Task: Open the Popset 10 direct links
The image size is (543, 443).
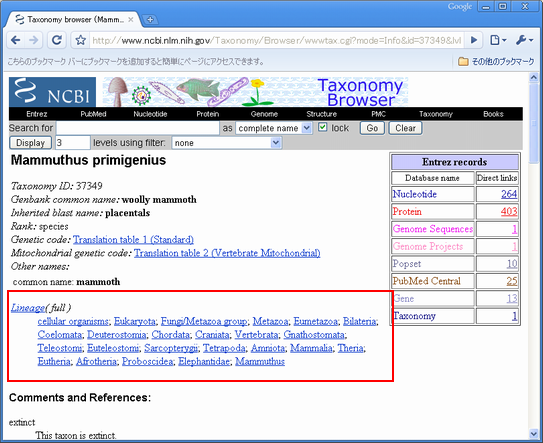Action: [512, 264]
